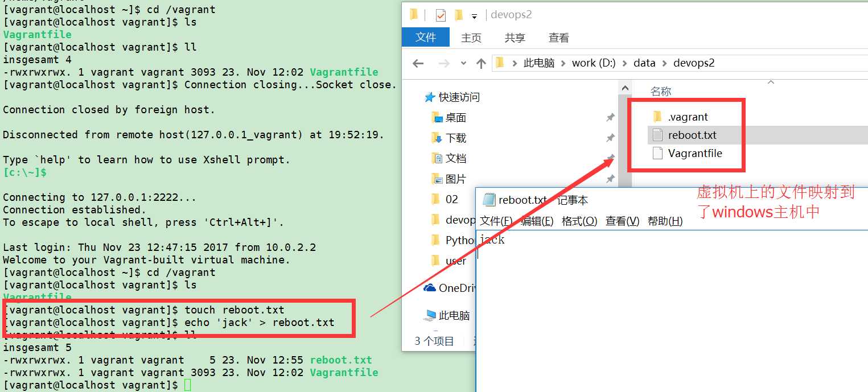Click the folder icon next to 02
Image resolution: width=868 pixels, height=392 pixels.
pos(436,199)
